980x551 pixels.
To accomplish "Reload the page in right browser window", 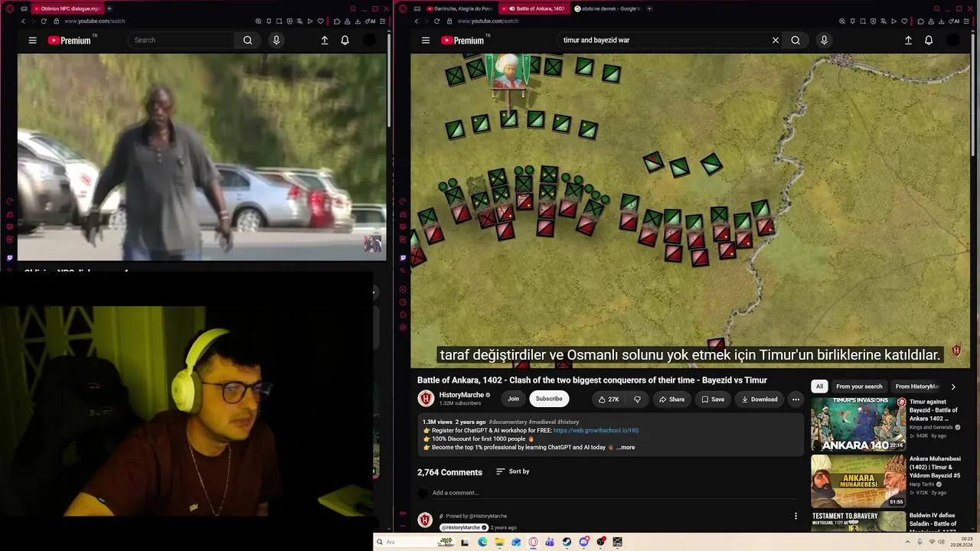I will (x=437, y=21).
